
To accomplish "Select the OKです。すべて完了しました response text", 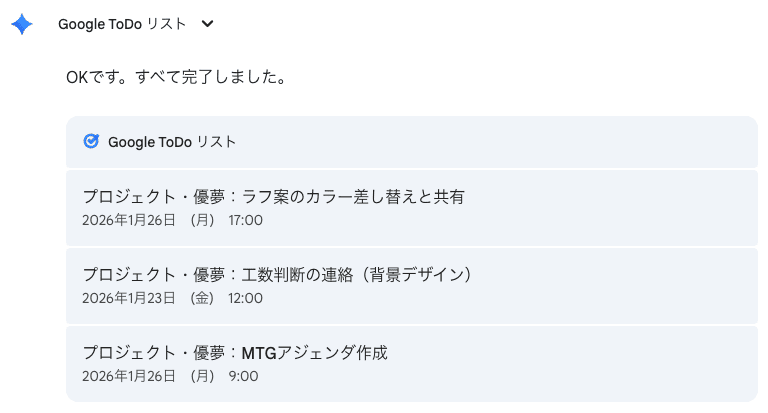I will click(176, 77).
